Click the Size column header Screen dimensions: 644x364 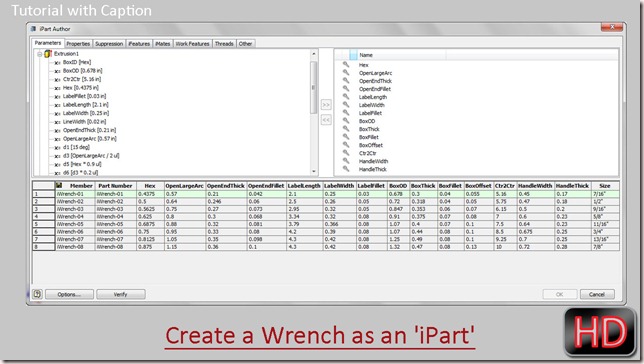coord(605,186)
